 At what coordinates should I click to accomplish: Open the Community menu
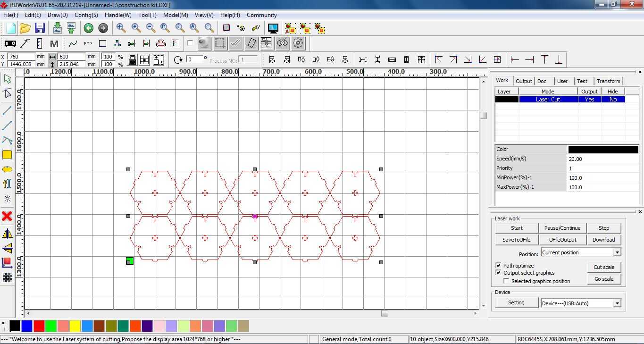point(262,15)
